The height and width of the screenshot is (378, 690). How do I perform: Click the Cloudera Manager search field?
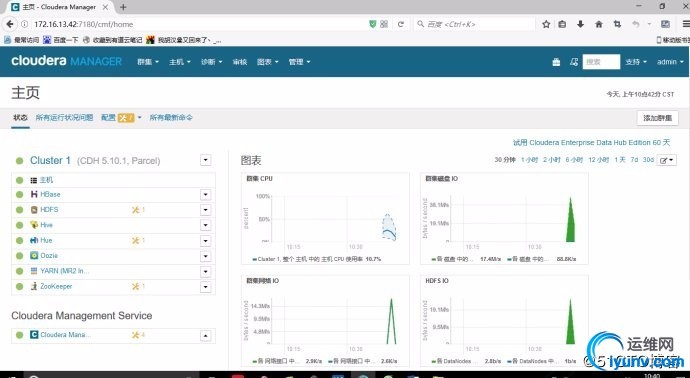[x=601, y=62]
